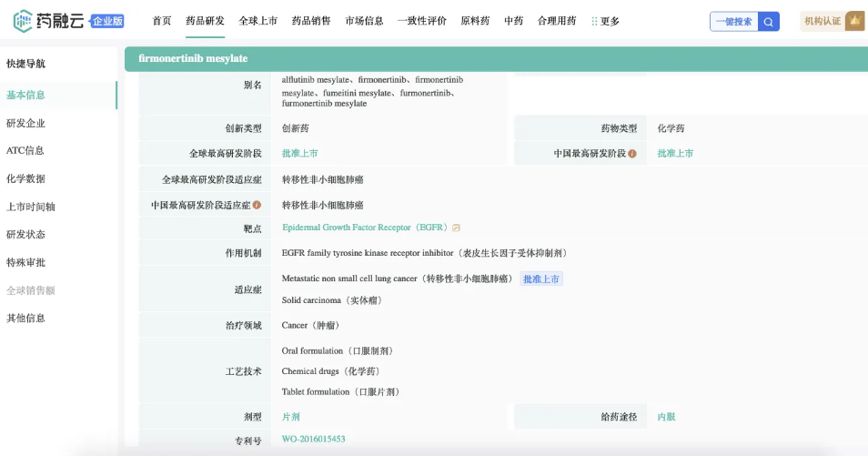Jump to 研发企业 in quick navigation
Image resolution: width=868 pixels, height=456 pixels.
[25, 123]
